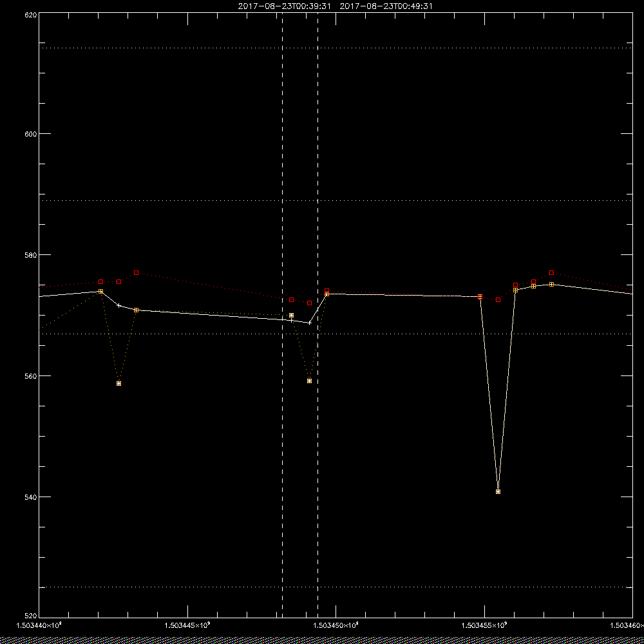
Task: Click the y-axis label 620
Action: (x=32, y=15)
